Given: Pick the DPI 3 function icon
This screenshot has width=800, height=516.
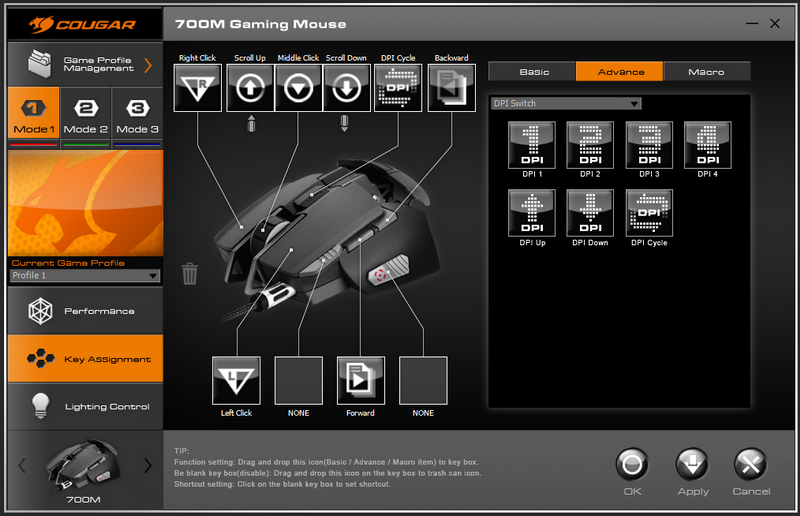Looking at the screenshot, I should coord(649,145).
